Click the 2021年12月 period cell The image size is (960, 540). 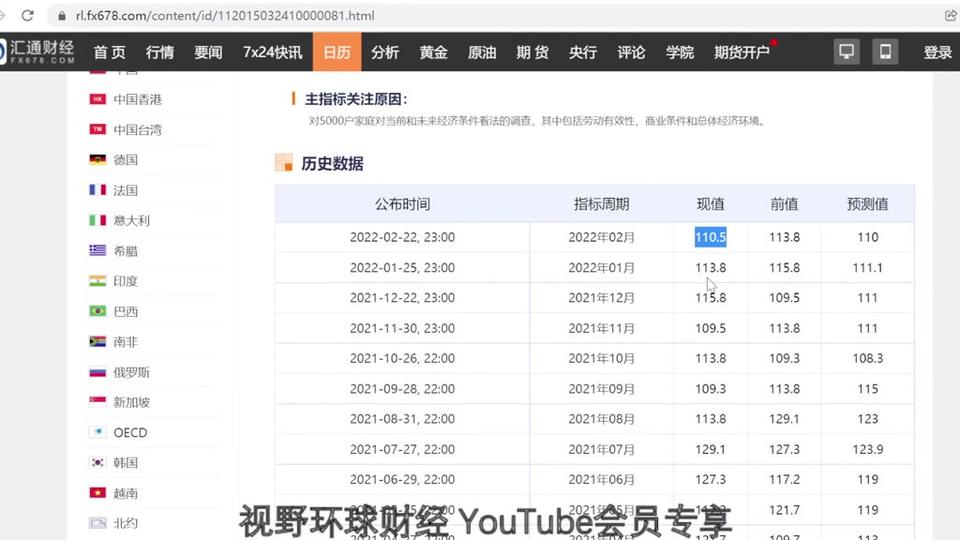(x=601, y=298)
